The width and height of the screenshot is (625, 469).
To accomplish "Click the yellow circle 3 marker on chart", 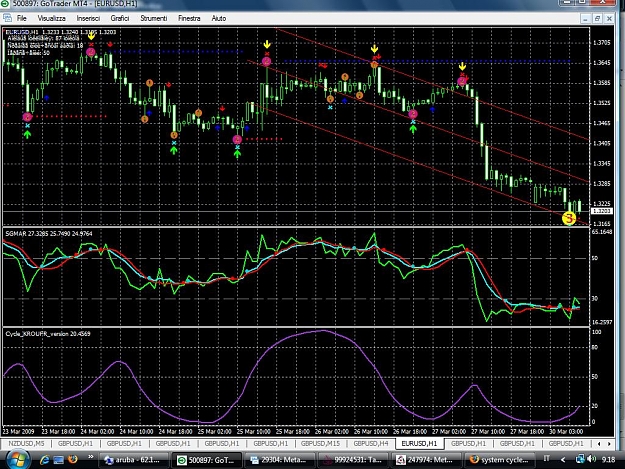I will 569,218.
